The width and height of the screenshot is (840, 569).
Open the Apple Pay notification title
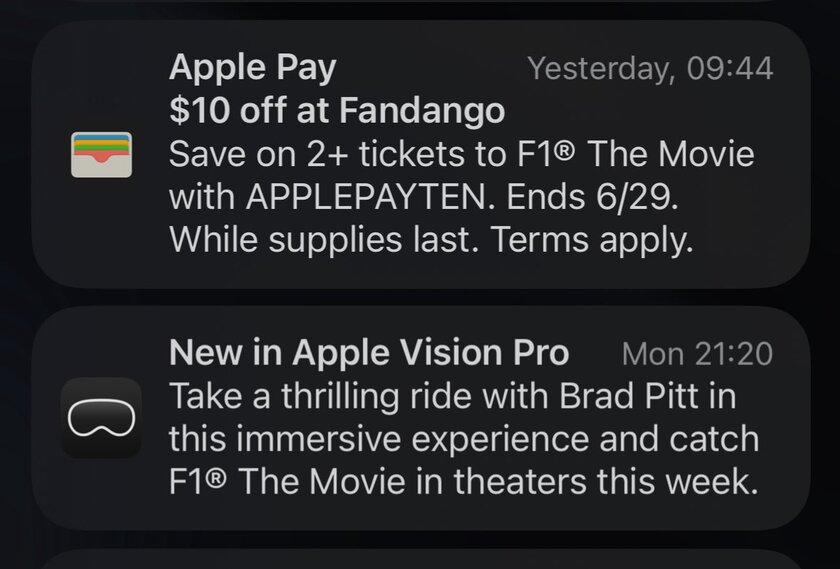252,68
